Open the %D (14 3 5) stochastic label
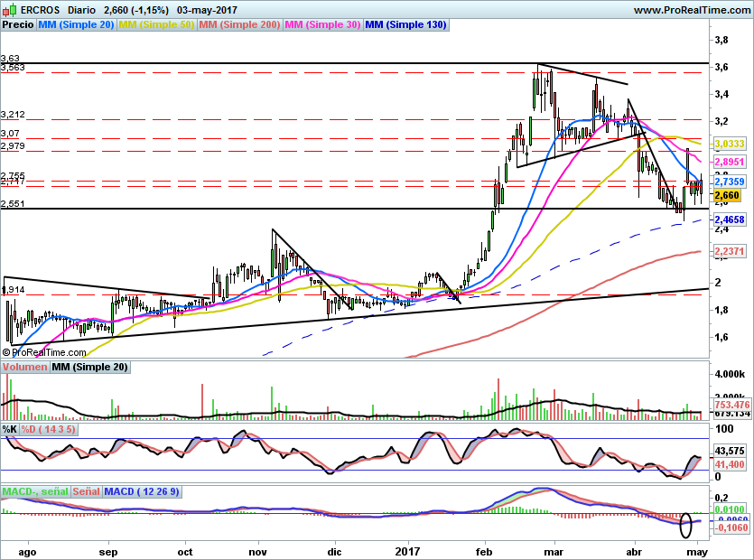 pyautogui.click(x=49, y=429)
